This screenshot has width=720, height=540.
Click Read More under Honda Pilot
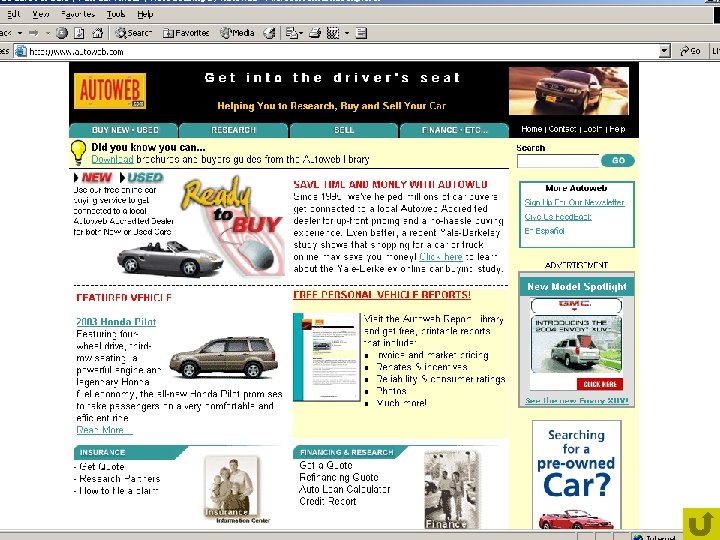104,430
